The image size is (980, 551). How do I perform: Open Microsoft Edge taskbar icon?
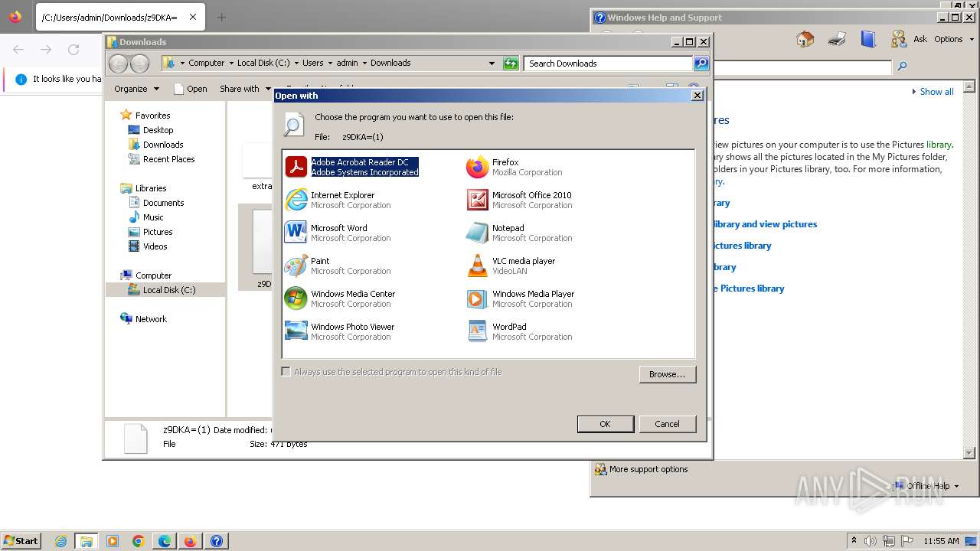tap(165, 541)
